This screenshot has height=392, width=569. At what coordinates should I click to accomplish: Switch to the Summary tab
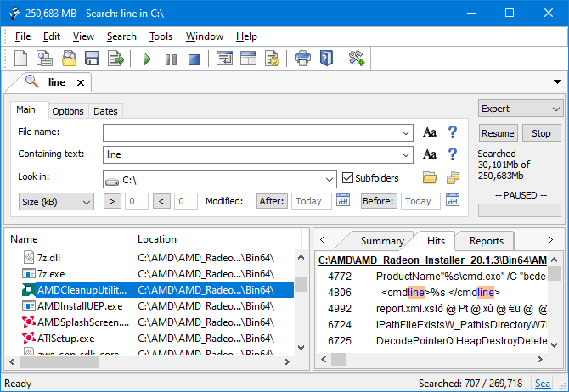click(381, 240)
